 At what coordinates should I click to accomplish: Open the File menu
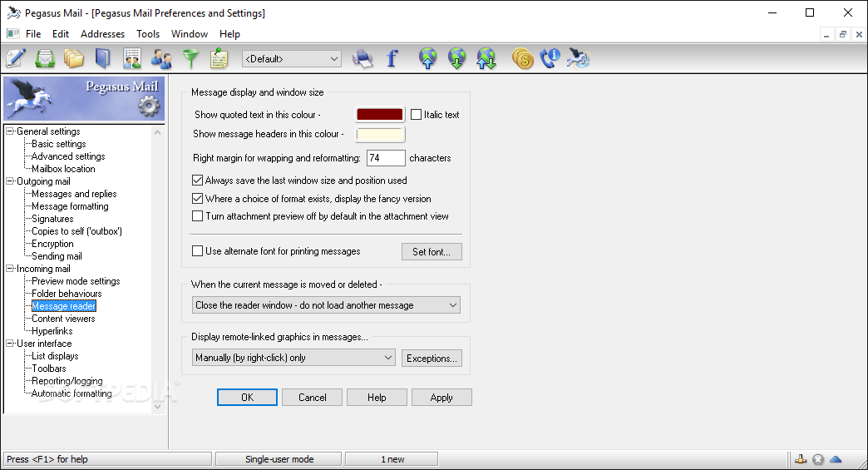(33, 34)
